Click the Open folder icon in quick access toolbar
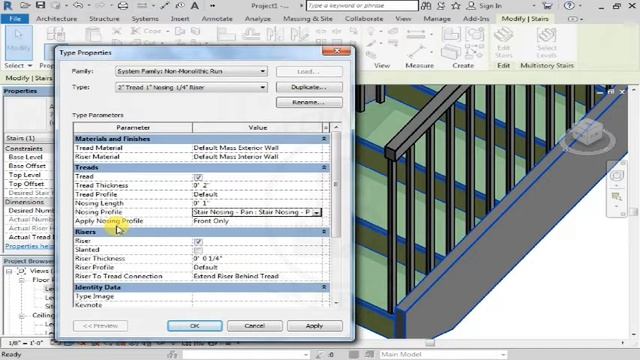Screen dimensions: 640x360 pos(25,6)
